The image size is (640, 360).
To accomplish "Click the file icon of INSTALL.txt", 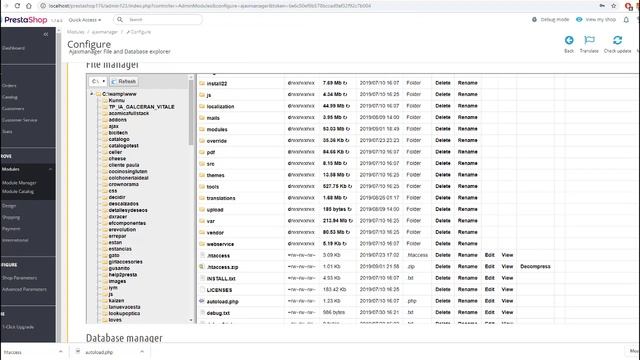I will pyautogui.click(x=202, y=278).
